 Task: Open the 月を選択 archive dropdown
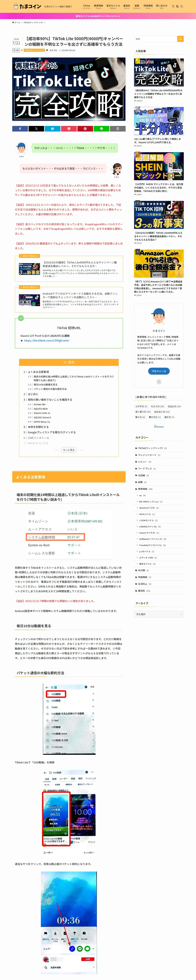(x=159, y=614)
